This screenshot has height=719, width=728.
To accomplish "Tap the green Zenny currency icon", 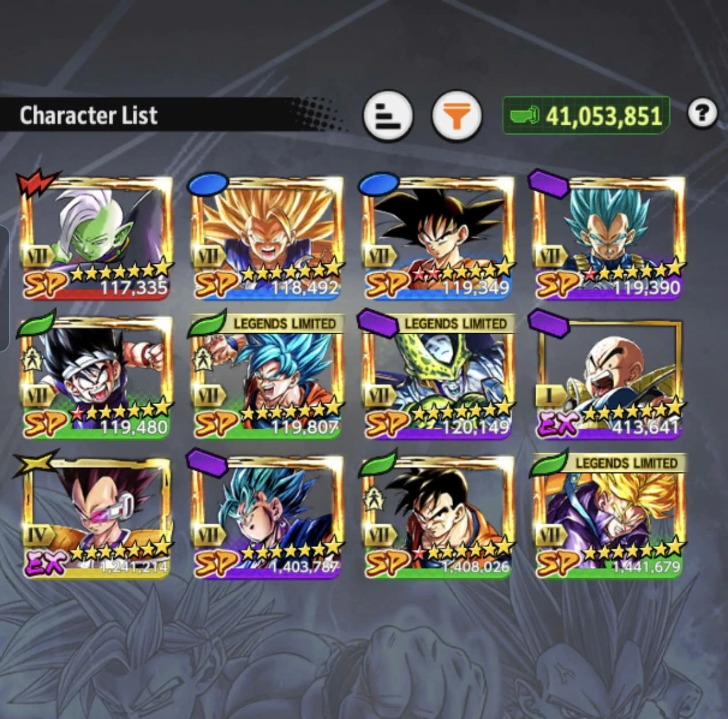I will [x=524, y=116].
